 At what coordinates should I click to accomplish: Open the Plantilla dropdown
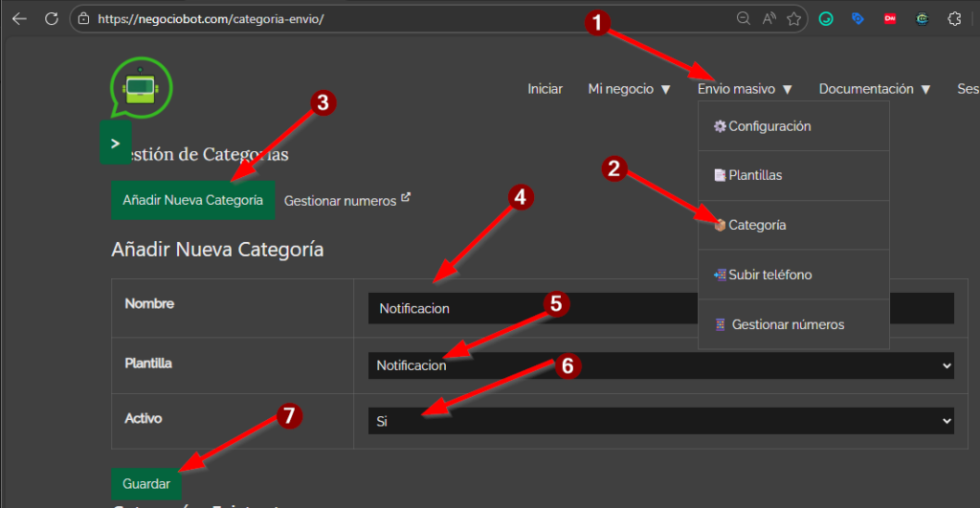660,365
